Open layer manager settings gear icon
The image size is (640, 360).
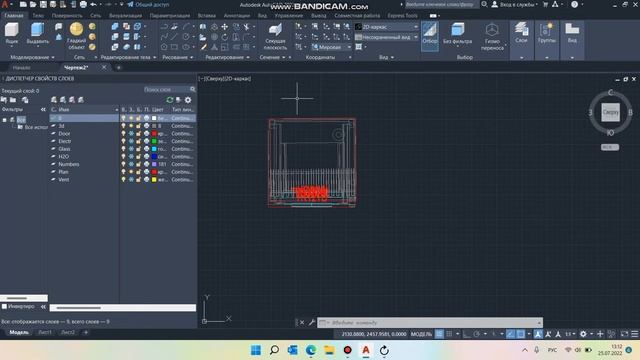tap(188, 100)
